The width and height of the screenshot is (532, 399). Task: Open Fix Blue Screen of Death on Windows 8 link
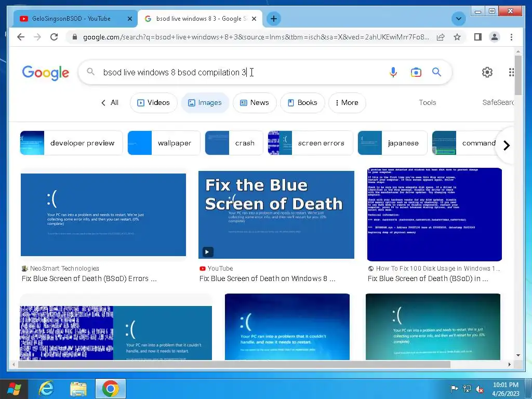268,278
